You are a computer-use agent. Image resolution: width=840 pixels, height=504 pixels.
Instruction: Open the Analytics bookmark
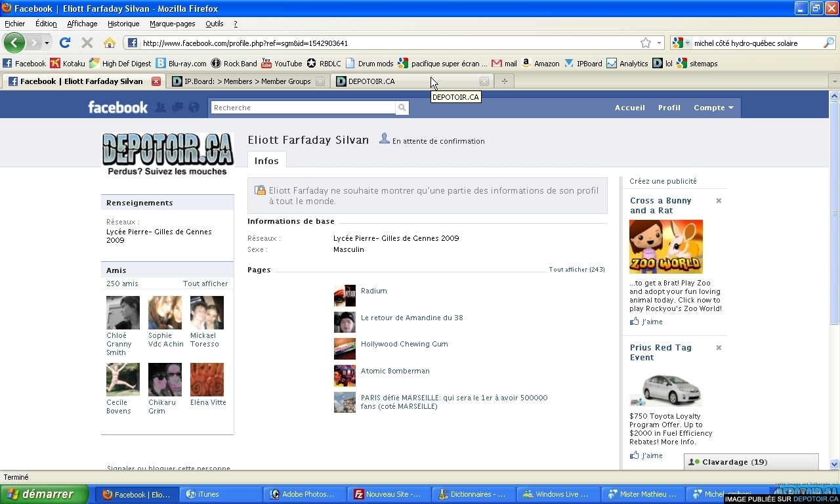pyautogui.click(x=627, y=64)
